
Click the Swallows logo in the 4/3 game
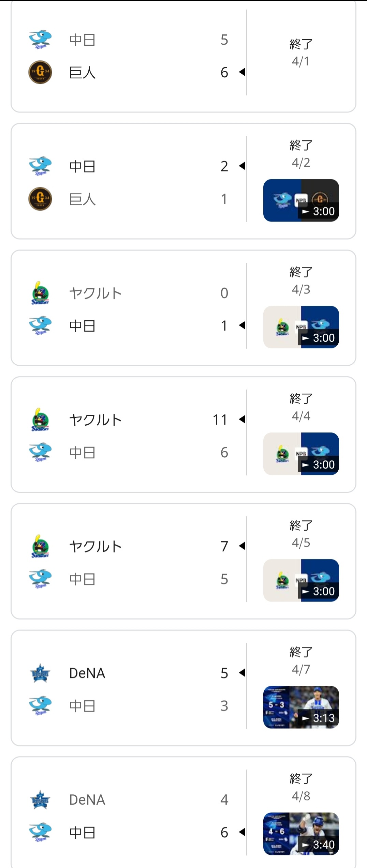point(40,293)
